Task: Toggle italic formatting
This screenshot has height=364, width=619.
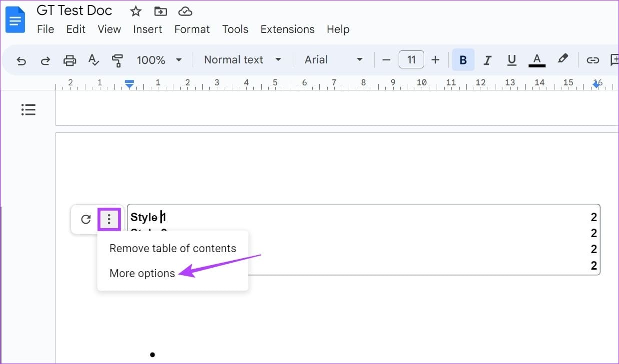Action: (487, 60)
